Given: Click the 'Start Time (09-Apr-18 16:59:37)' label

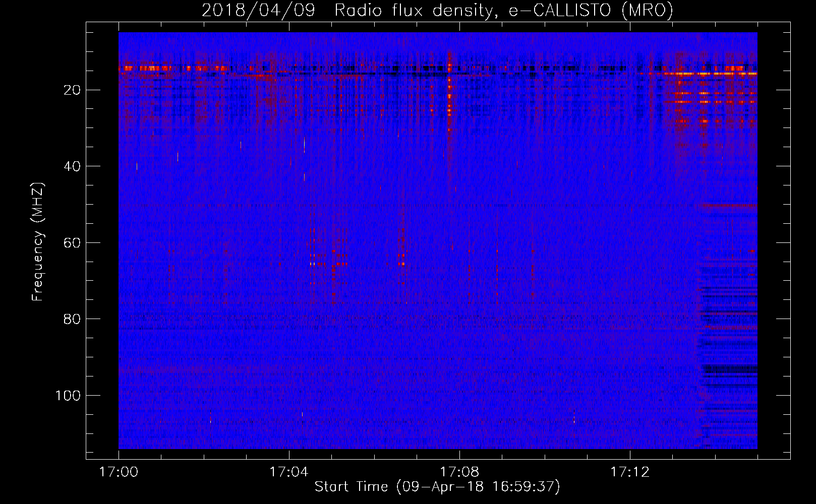Looking at the screenshot, I should coord(437,487).
